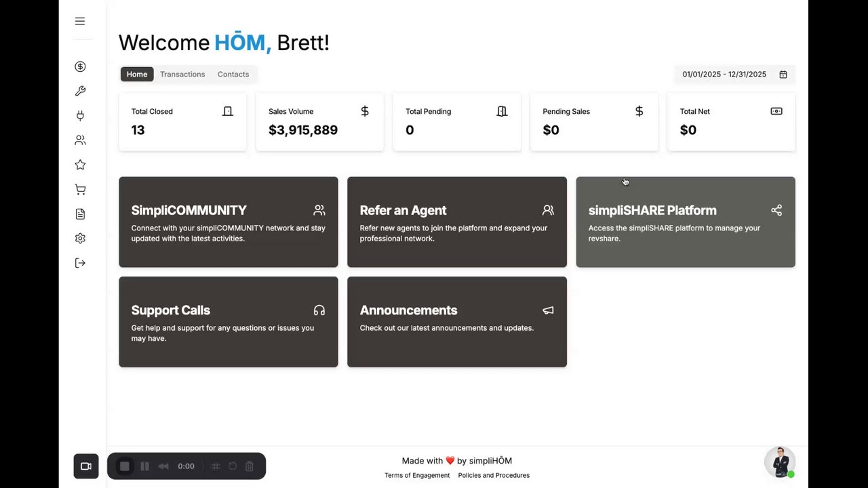Screen dimensions: 868x488
Task: Open the shopping cart sidebar icon
Action: coord(80,190)
